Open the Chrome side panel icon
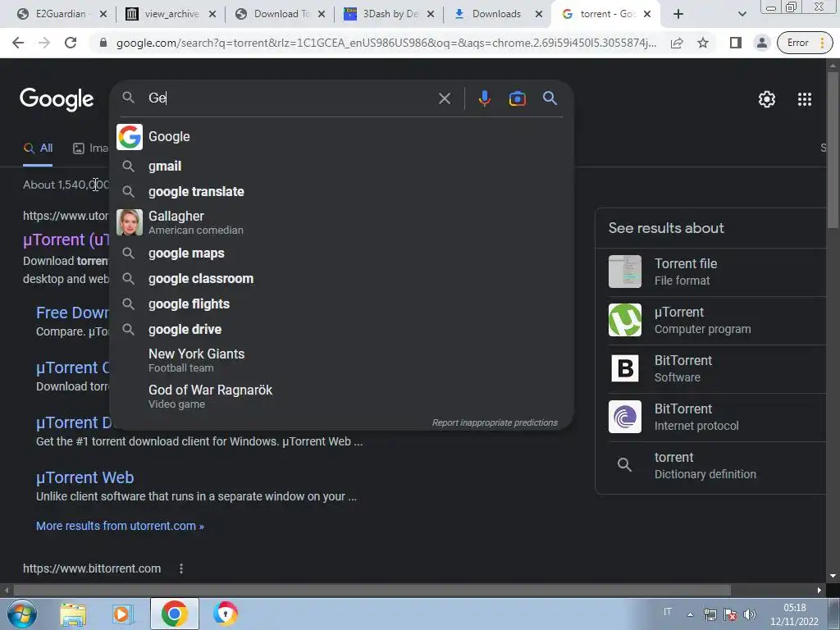 pos(736,43)
